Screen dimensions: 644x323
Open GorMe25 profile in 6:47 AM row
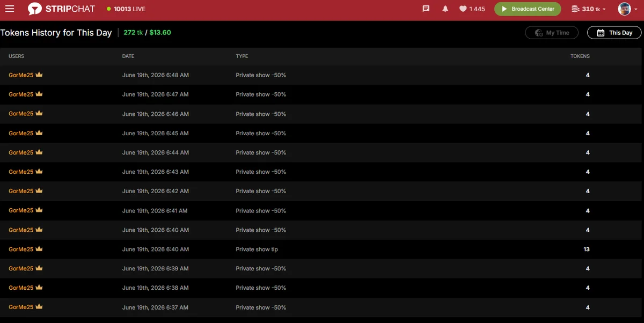[x=21, y=94]
